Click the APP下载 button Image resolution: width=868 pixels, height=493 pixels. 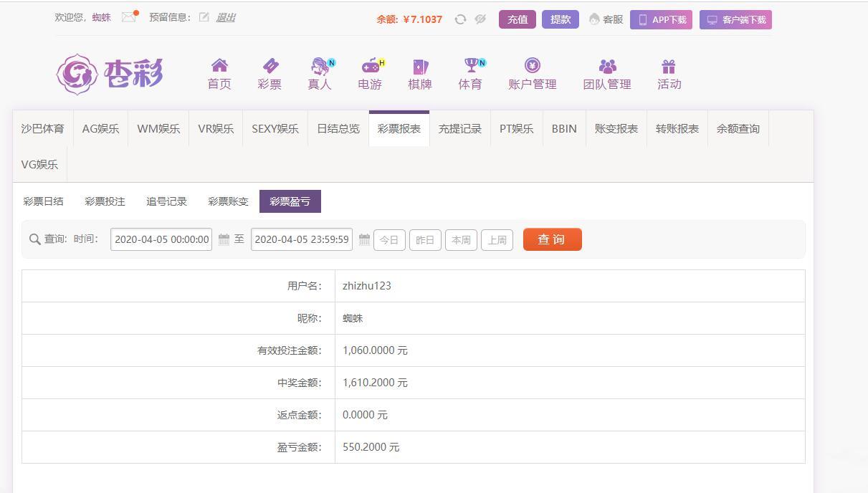661,20
